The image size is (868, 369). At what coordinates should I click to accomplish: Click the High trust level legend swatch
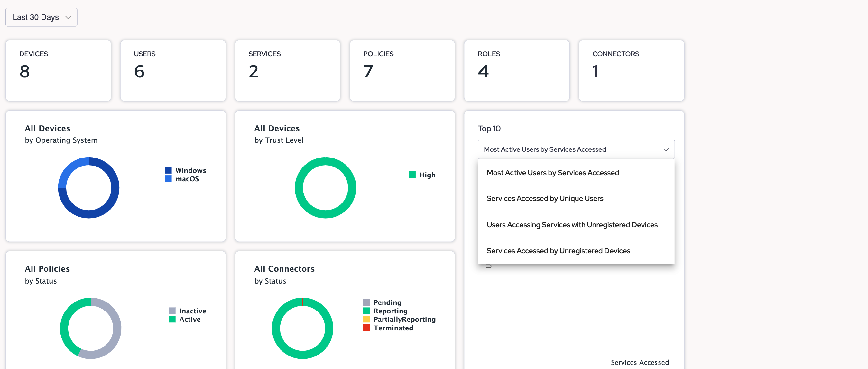[x=412, y=175]
